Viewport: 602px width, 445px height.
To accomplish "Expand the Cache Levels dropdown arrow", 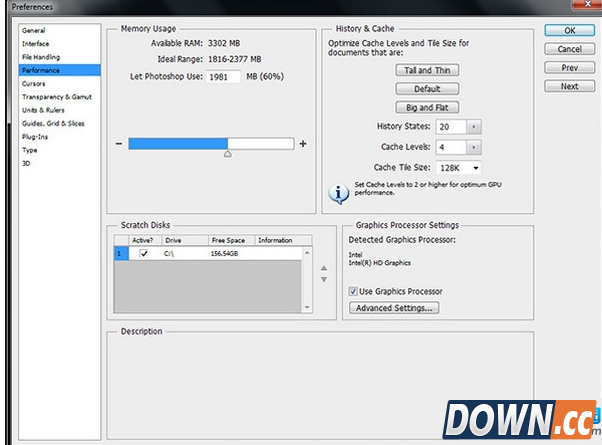I will click(473, 147).
